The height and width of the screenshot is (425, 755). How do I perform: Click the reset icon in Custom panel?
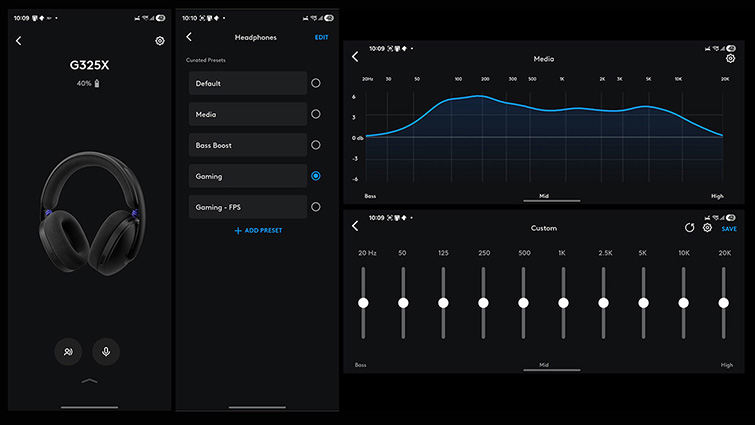click(x=689, y=228)
